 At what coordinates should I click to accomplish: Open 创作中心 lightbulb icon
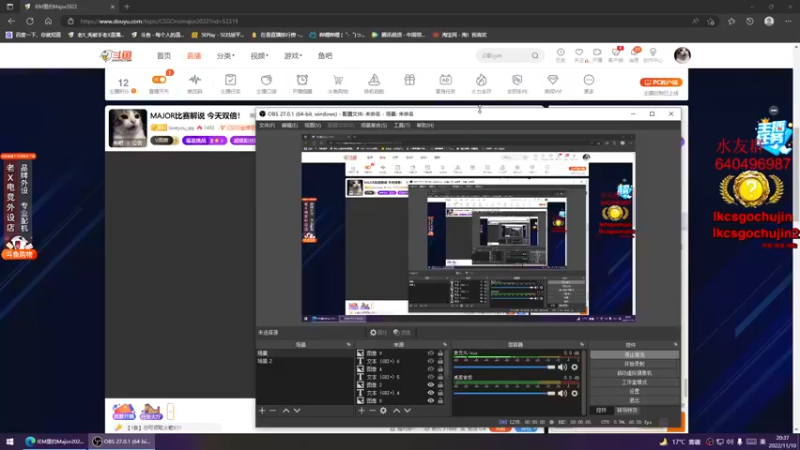coord(653,55)
